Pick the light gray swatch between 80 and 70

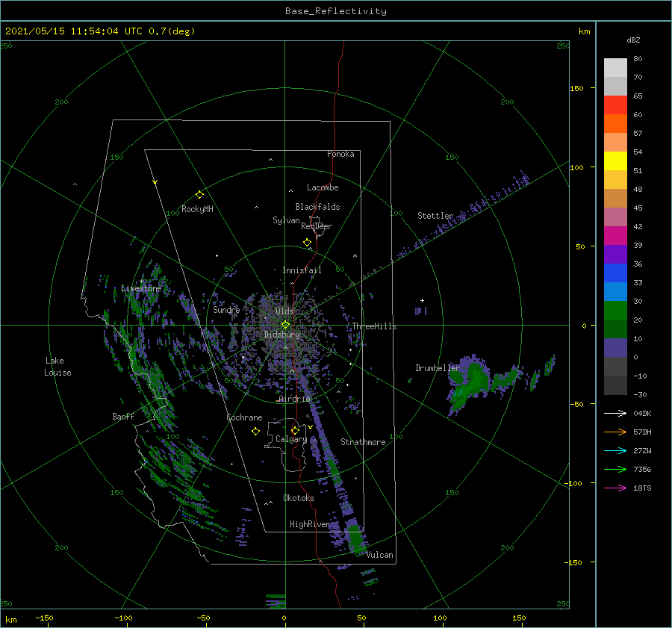[615, 68]
